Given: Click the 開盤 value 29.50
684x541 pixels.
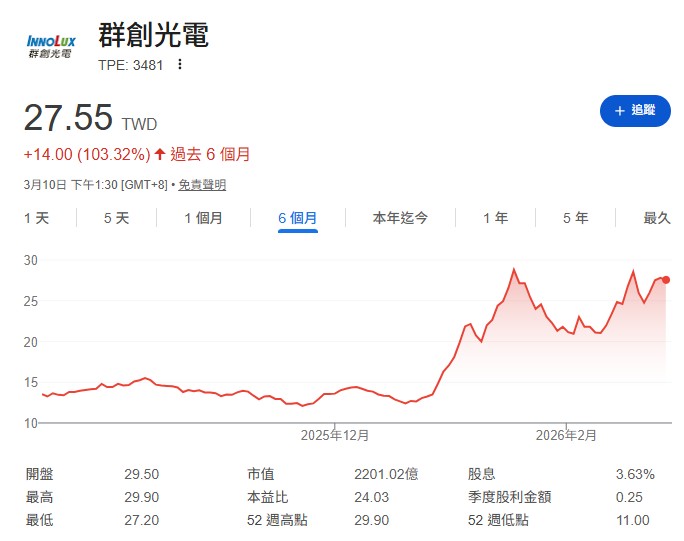Looking at the screenshot, I should [x=141, y=474].
